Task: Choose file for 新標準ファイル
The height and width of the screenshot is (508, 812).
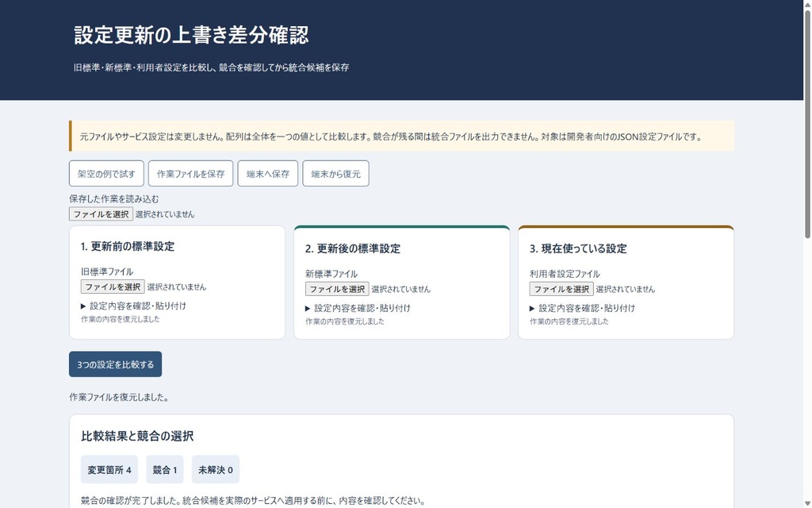Action: click(337, 289)
